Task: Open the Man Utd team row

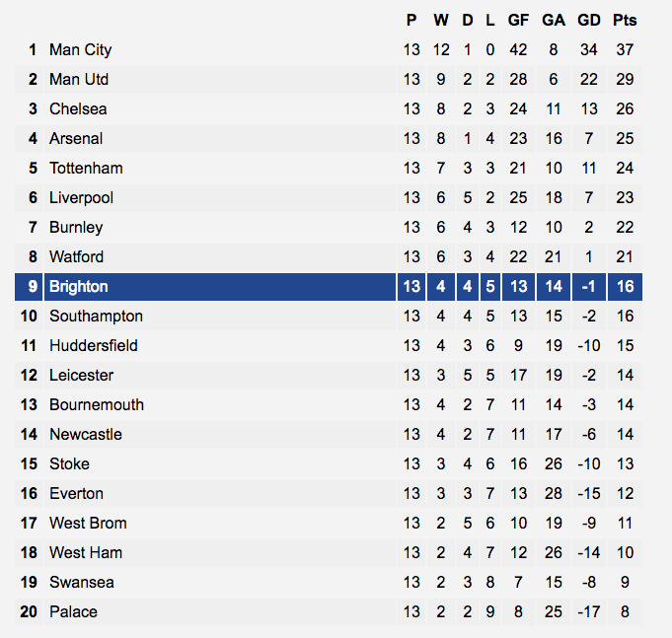Action: 329,79
